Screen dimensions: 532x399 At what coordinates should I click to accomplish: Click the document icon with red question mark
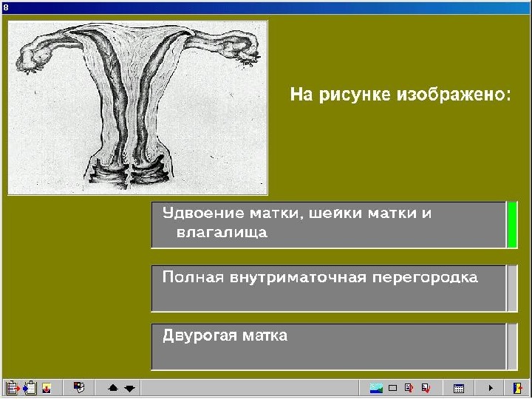tap(409, 388)
